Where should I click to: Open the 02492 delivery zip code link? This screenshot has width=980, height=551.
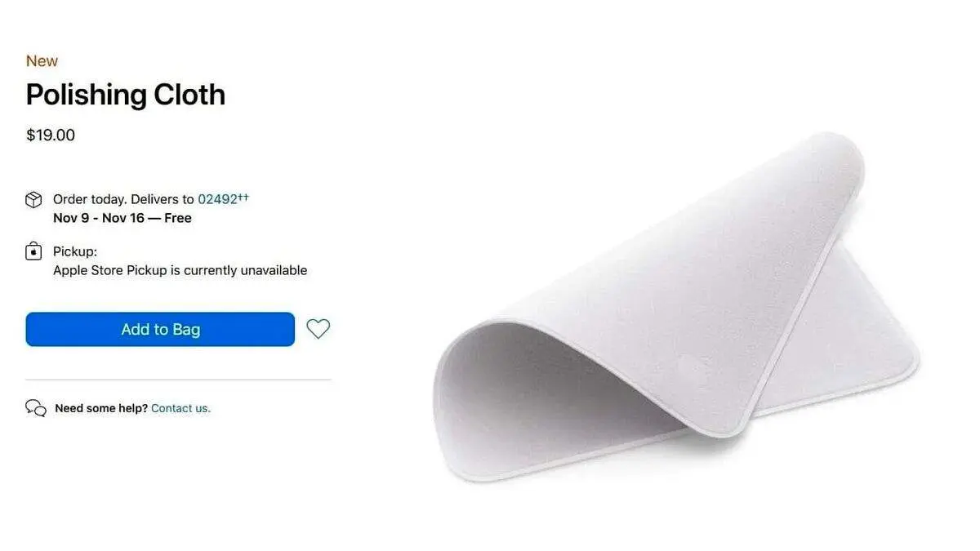(x=217, y=199)
